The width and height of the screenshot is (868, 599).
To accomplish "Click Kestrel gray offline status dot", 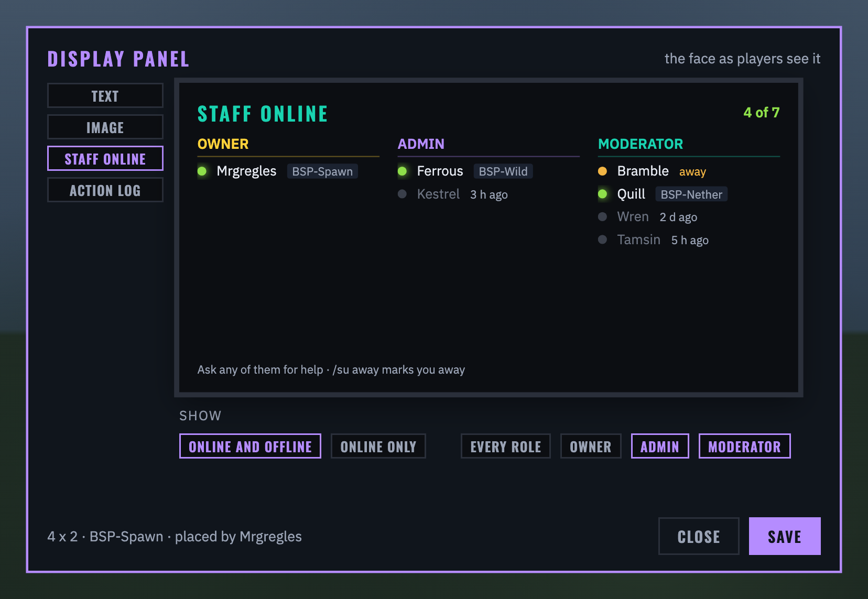I will tap(402, 194).
